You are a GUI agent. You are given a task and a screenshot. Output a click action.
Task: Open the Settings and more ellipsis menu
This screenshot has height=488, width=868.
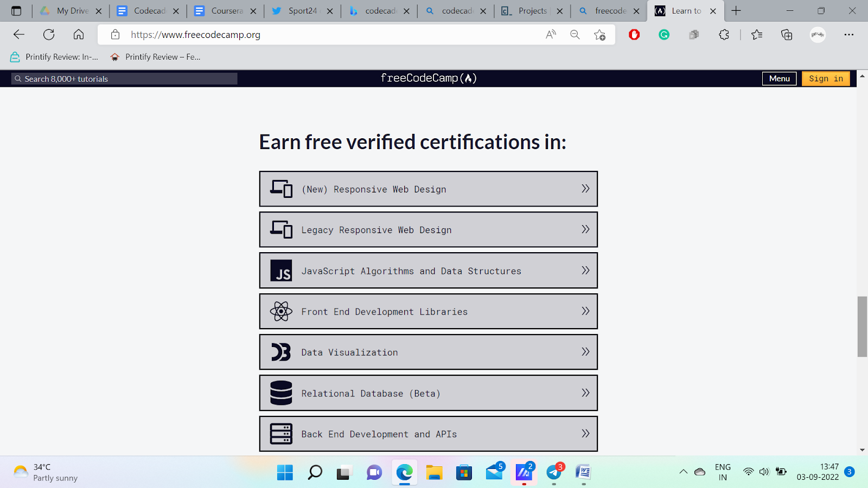(x=849, y=35)
